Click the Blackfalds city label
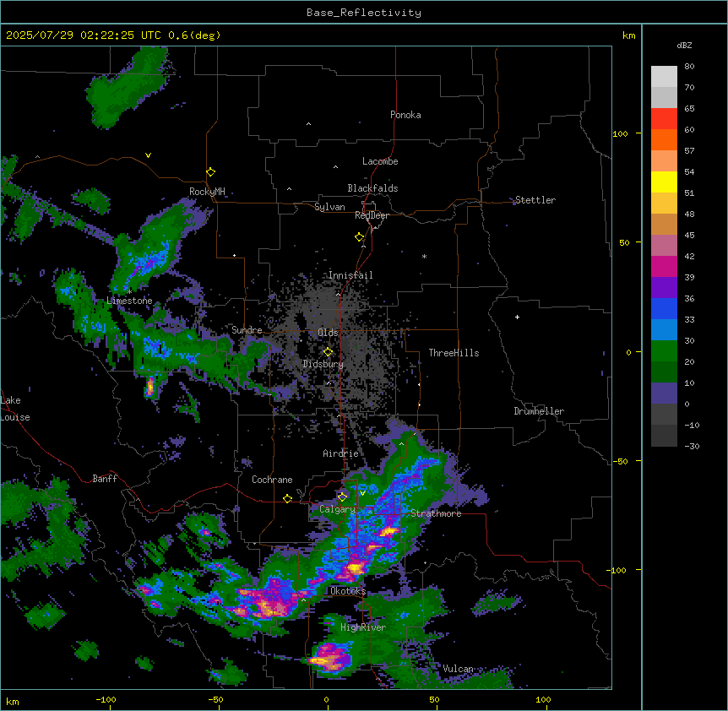The width and height of the screenshot is (728, 711). [372, 188]
